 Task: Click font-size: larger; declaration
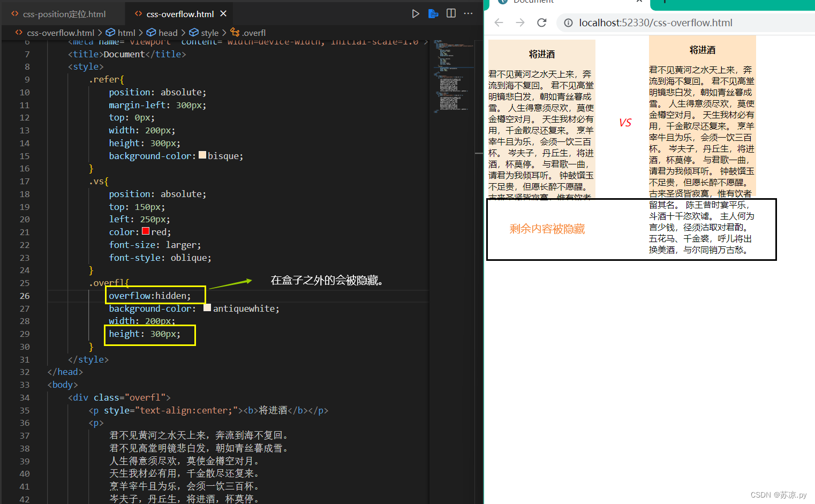[155, 245]
